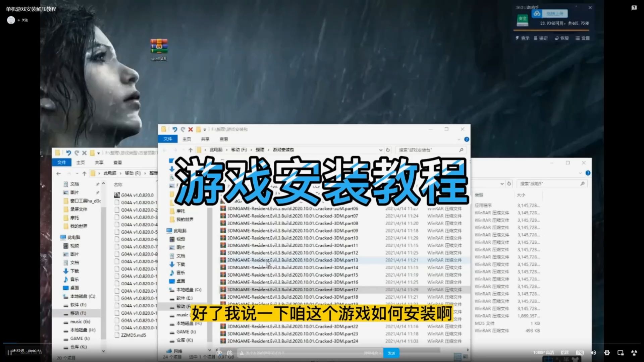Image resolution: width=644 pixels, height=362 pixels.
Task: Click the video progress bar
Action: pos(322,343)
